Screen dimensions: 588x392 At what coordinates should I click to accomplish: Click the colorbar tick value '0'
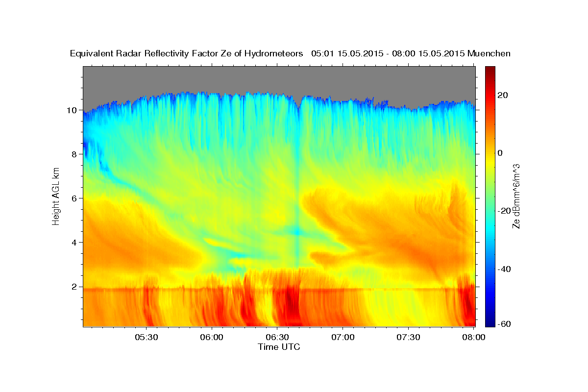click(500, 153)
